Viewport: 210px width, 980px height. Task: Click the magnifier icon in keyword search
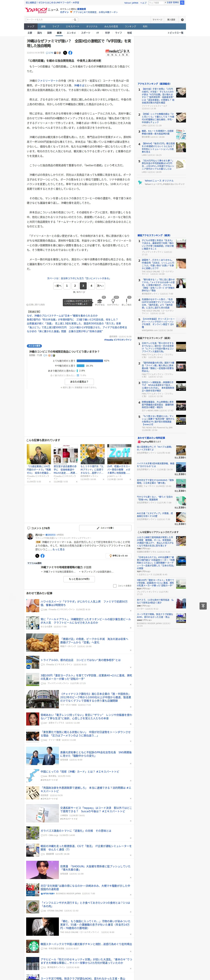pos(75,19)
